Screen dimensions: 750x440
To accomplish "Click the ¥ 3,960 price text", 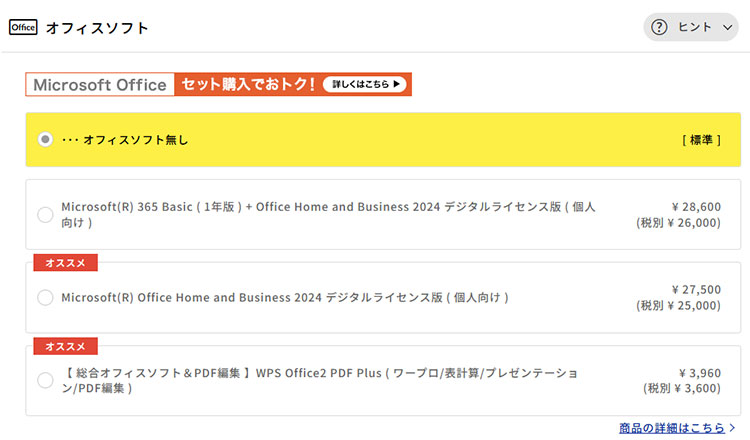I will 700,373.
